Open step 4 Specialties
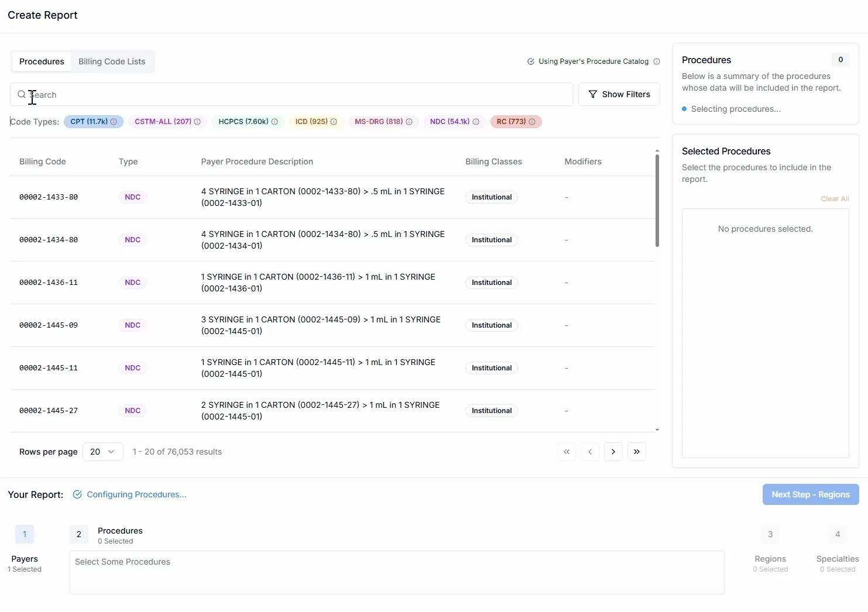868x612 pixels. click(838, 534)
